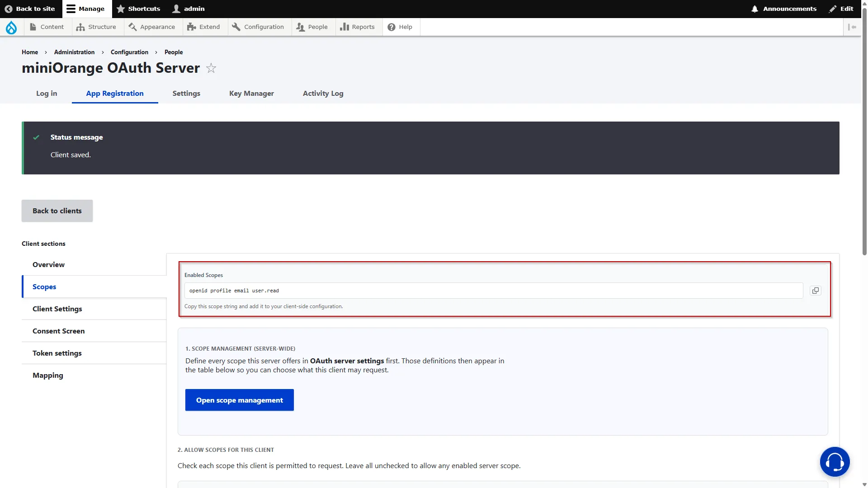Click the Back to clients button
868x488 pixels.
57,211
